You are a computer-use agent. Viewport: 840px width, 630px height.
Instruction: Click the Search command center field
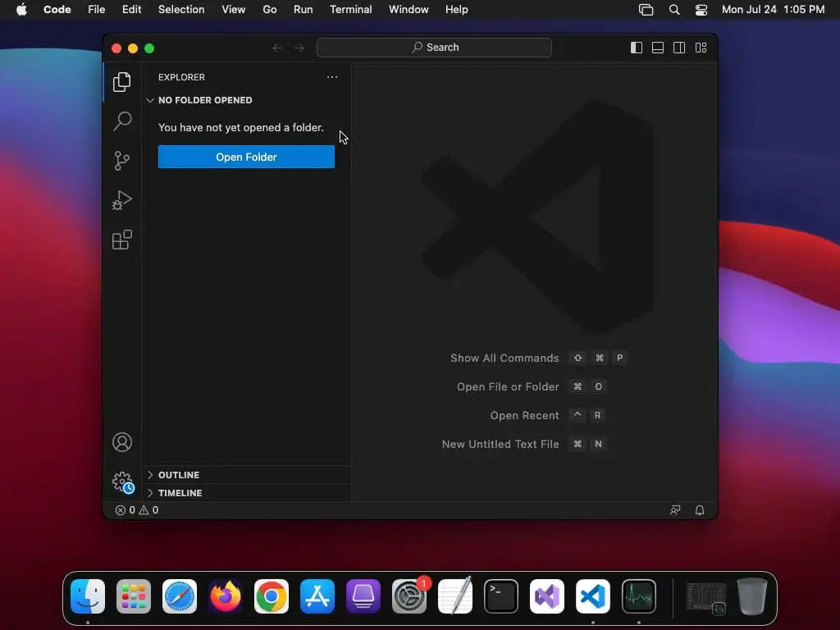435,48
